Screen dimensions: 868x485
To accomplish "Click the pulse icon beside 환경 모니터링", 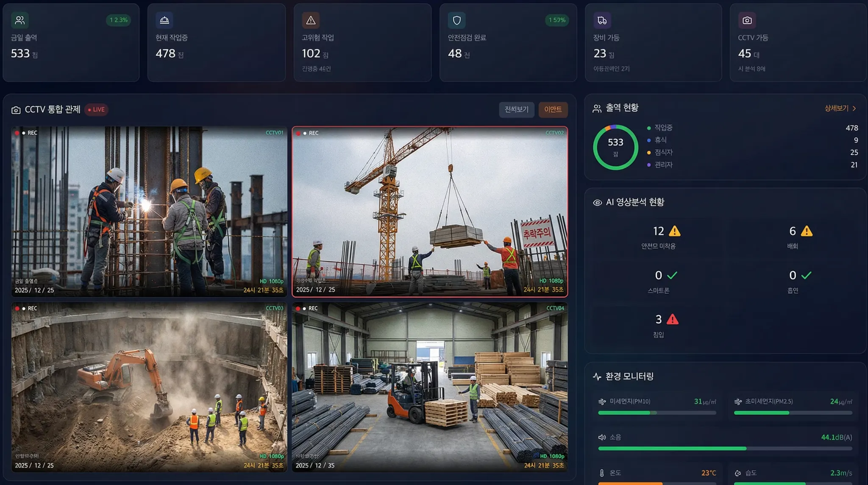I will point(597,376).
